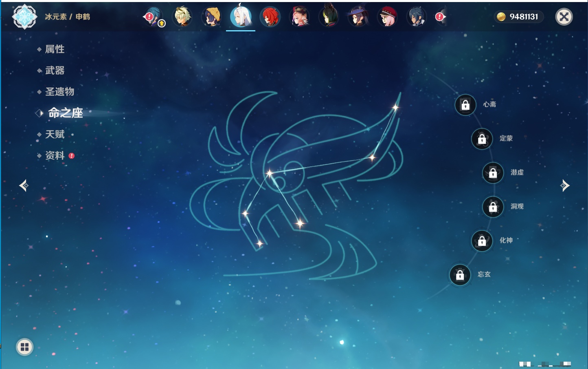Click the 心斋 constellation label
This screenshot has height=369, width=588.
489,104
